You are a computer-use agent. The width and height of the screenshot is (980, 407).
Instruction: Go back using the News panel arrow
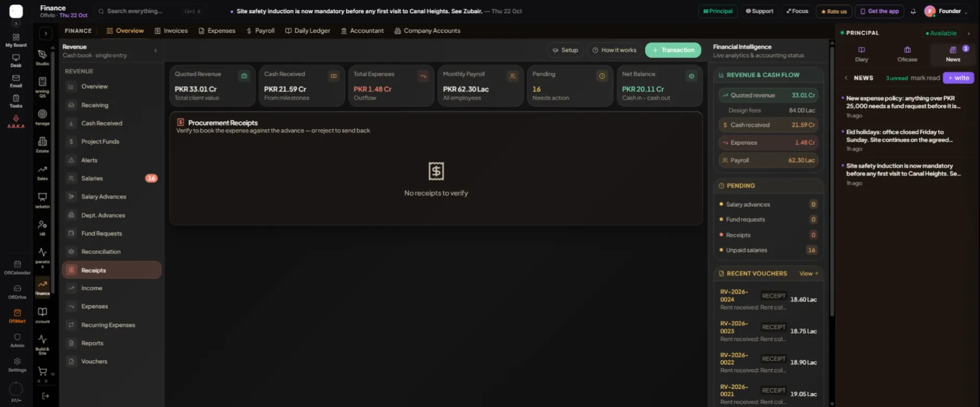pyautogui.click(x=846, y=78)
